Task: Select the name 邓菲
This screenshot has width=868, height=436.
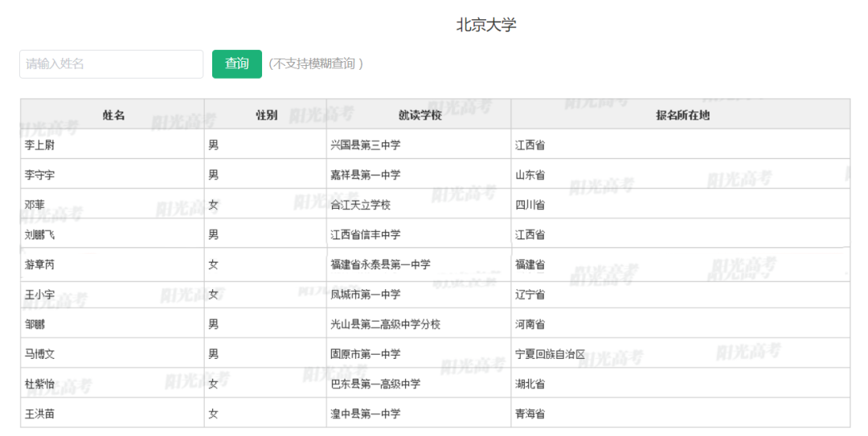Action: pos(35,205)
